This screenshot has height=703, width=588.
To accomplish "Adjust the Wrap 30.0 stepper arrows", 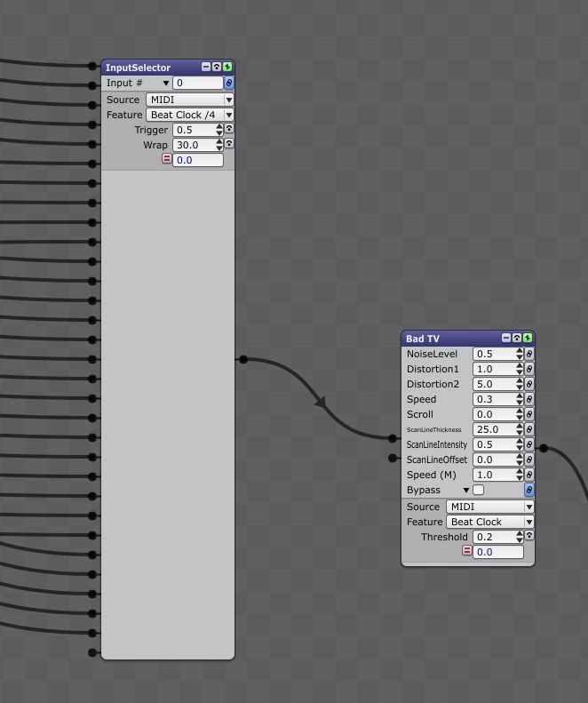I will pos(219,145).
